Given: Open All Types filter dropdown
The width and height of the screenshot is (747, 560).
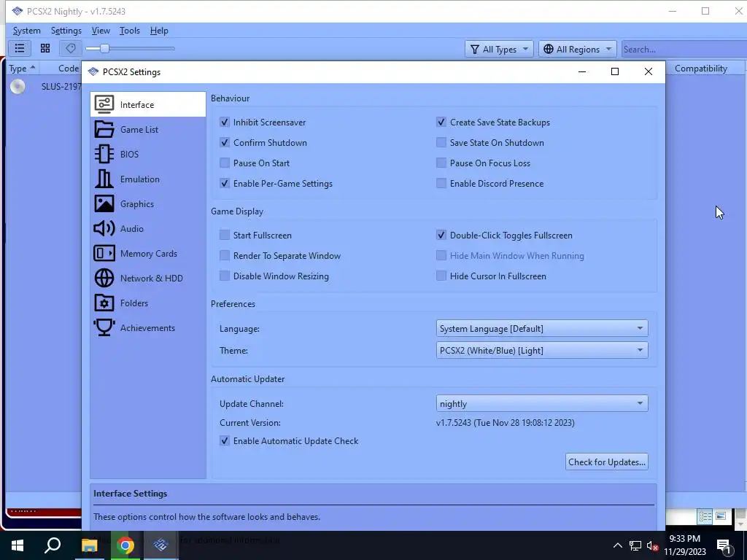Looking at the screenshot, I should [x=499, y=49].
